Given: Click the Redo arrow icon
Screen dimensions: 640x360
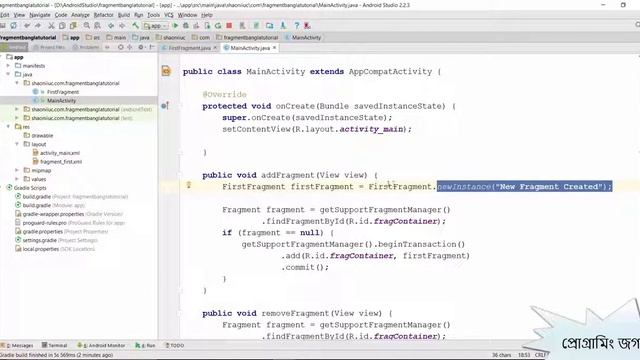Looking at the screenshot, I should pos(38,25).
